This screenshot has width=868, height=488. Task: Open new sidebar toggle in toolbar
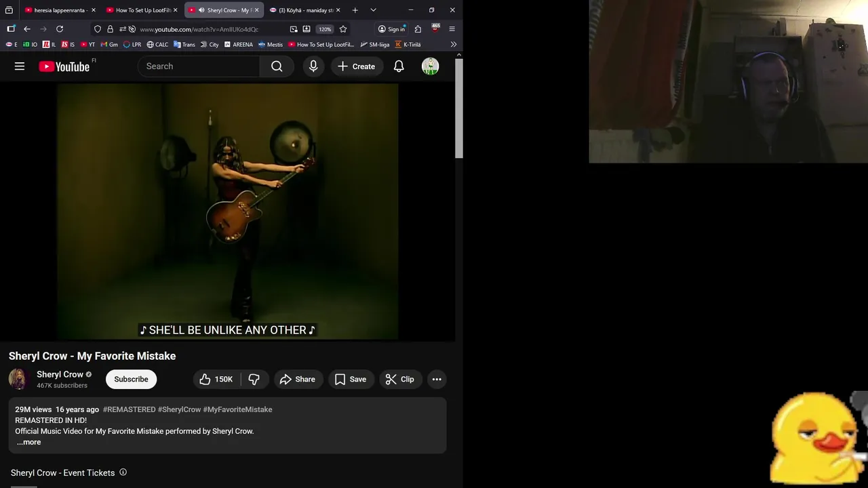pyautogui.click(x=11, y=29)
